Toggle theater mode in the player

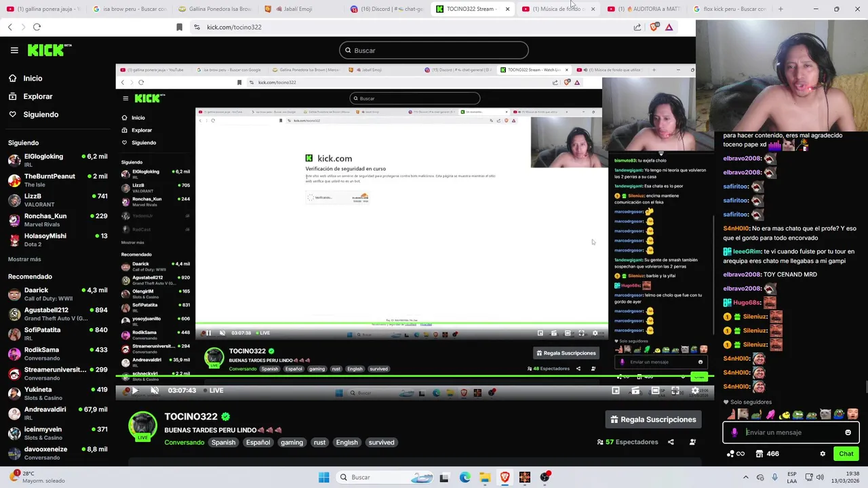pos(655,390)
